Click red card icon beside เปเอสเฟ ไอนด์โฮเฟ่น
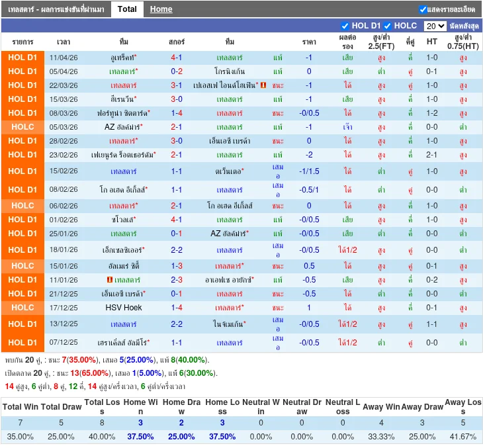This screenshot has height=448, width=483. tap(263, 85)
